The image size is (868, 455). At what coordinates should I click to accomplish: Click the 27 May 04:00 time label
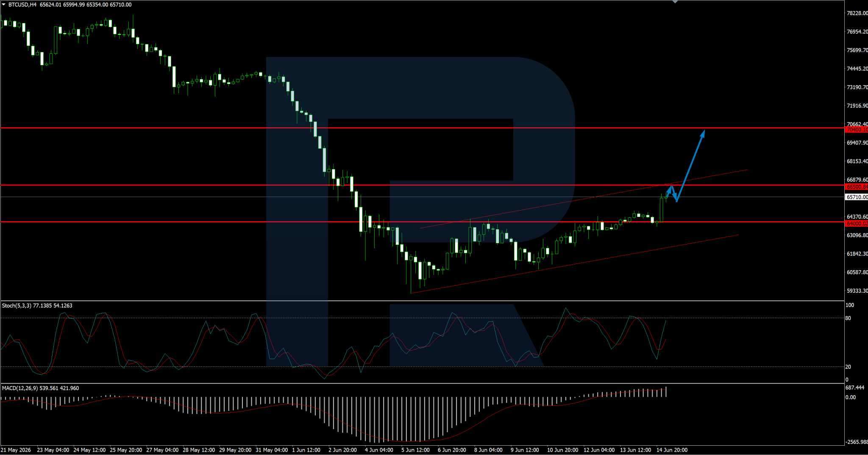pyautogui.click(x=162, y=450)
